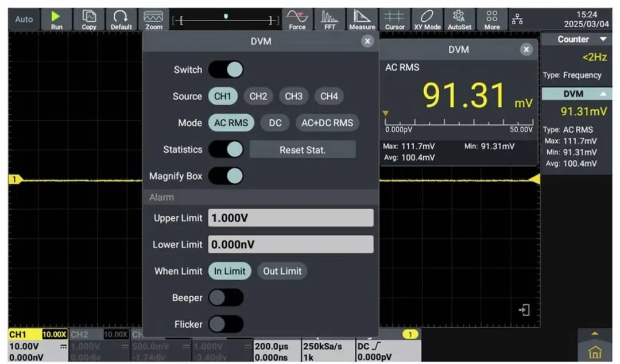The height and width of the screenshot is (364, 620).
Task: Turn on the Flicker toggle
Action: (x=226, y=324)
